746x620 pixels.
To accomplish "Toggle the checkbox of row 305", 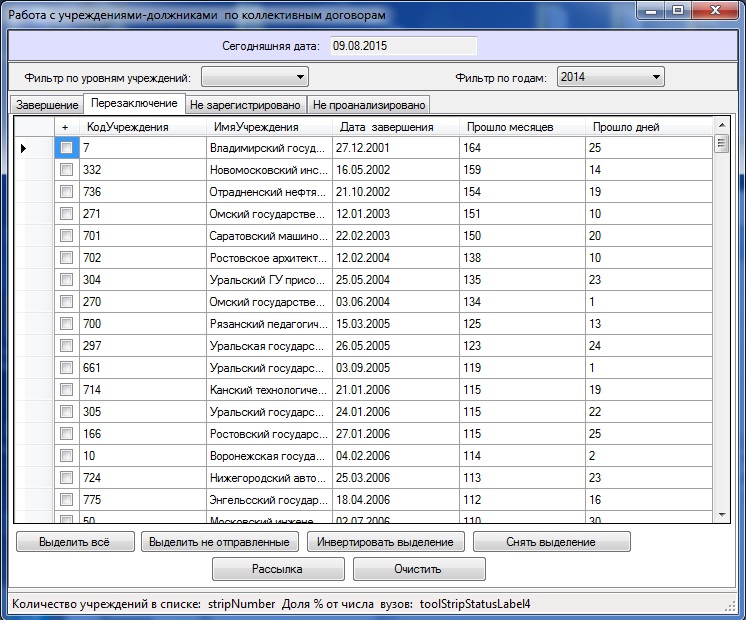I will (x=67, y=412).
